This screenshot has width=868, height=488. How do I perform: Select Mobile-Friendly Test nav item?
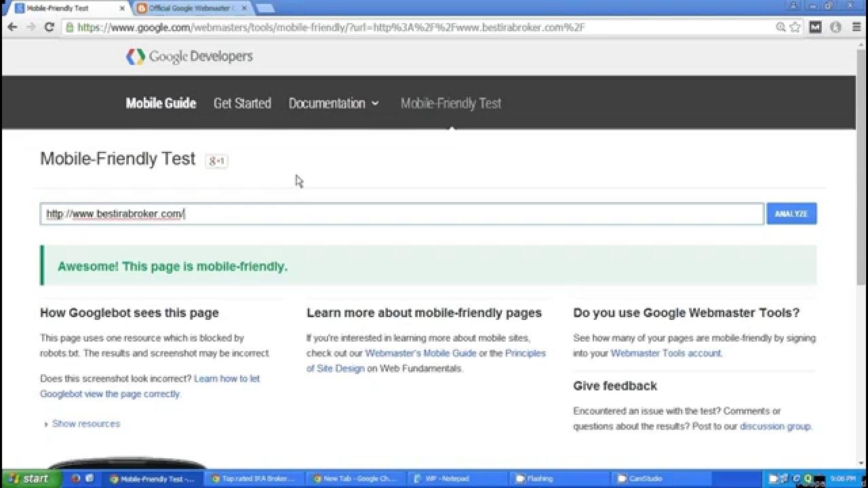[451, 104]
